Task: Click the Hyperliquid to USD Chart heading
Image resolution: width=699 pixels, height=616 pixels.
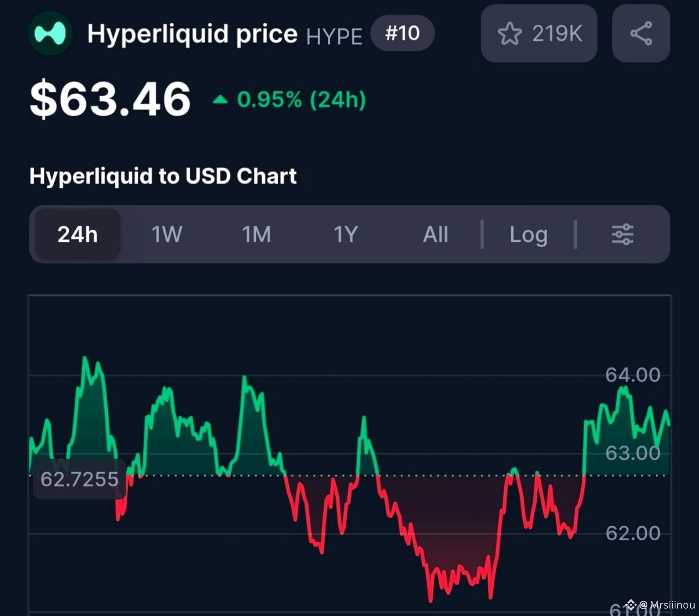Action: [x=163, y=176]
